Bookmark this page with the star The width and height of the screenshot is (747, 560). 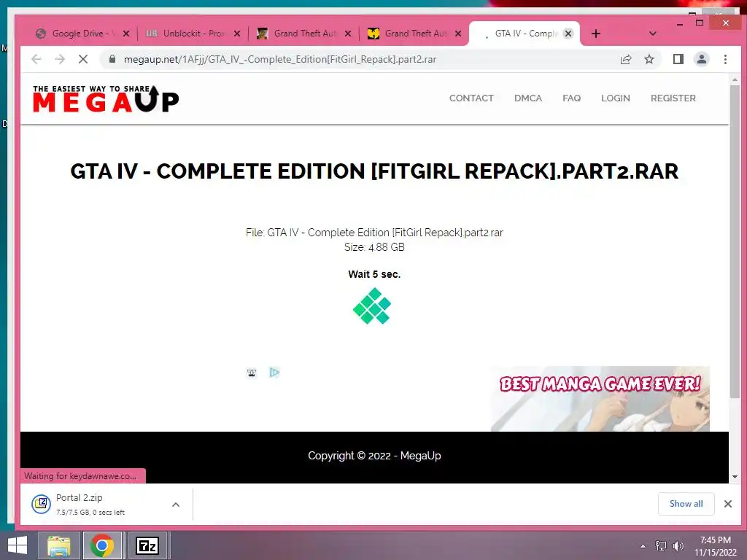[649, 59]
